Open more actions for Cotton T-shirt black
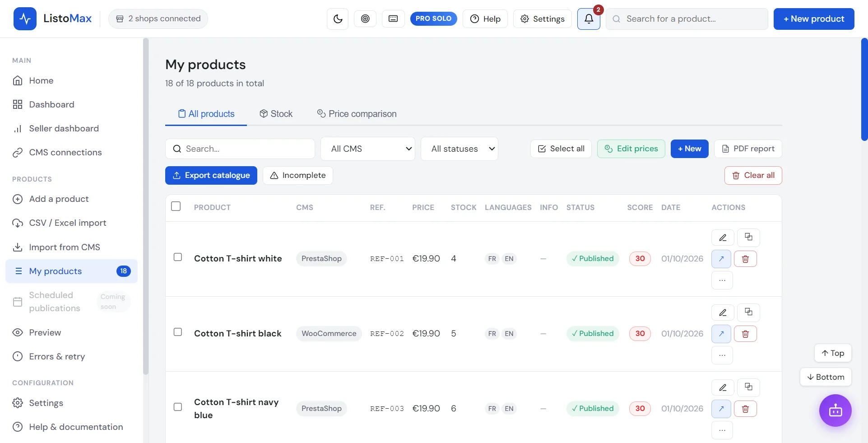This screenshot has width=868, height=443. tap(722, 355)
